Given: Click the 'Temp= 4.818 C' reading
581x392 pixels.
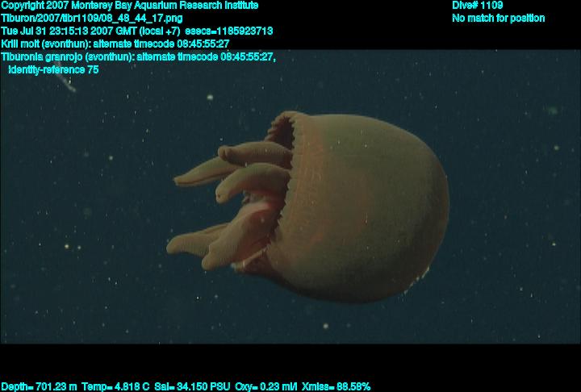Looking at the screenshot, I should [x=115, y=387].
